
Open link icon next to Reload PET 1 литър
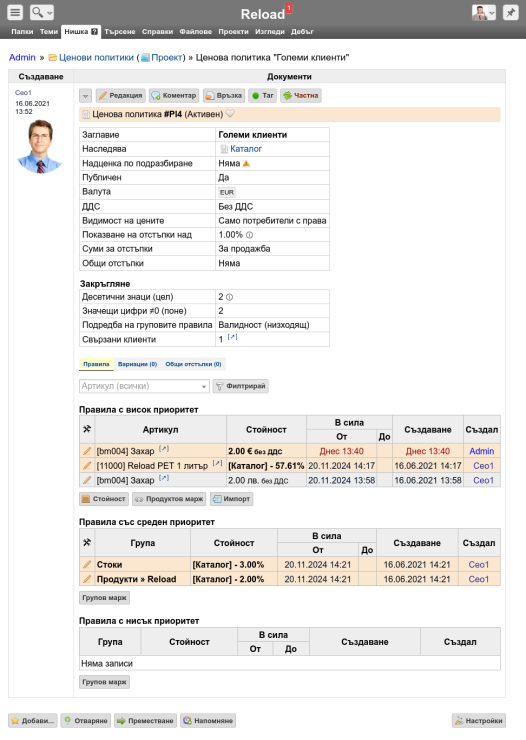point(217,463)
